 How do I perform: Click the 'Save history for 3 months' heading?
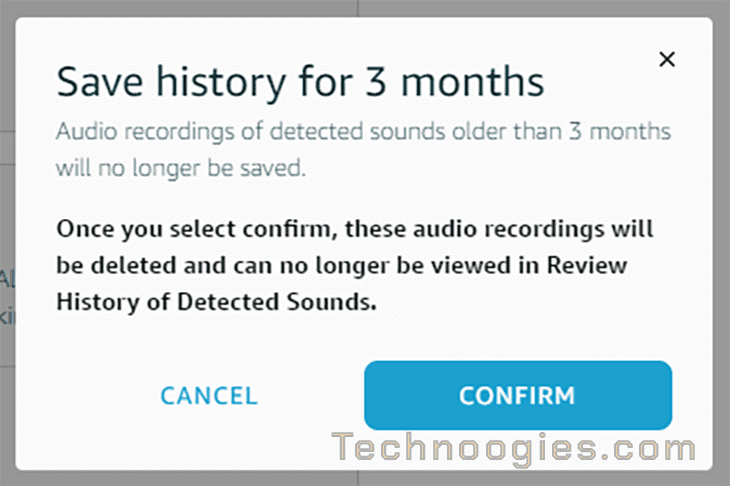(x=300, y=82)
